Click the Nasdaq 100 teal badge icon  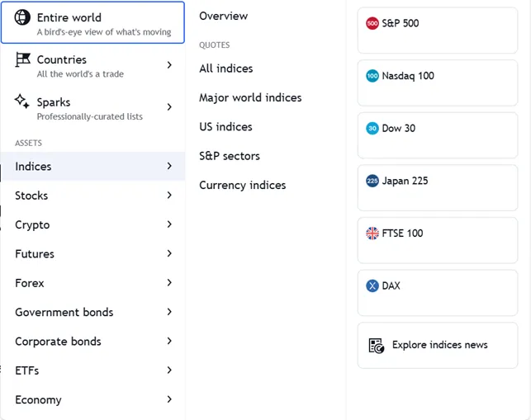click(372, 76)
